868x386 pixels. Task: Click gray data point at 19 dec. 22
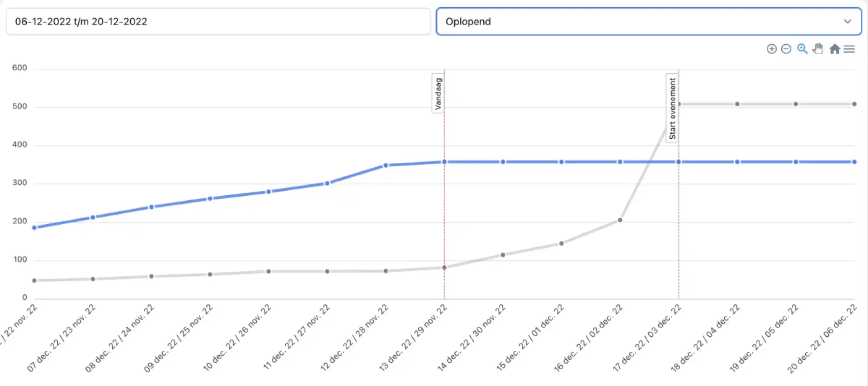pos(796,104)
